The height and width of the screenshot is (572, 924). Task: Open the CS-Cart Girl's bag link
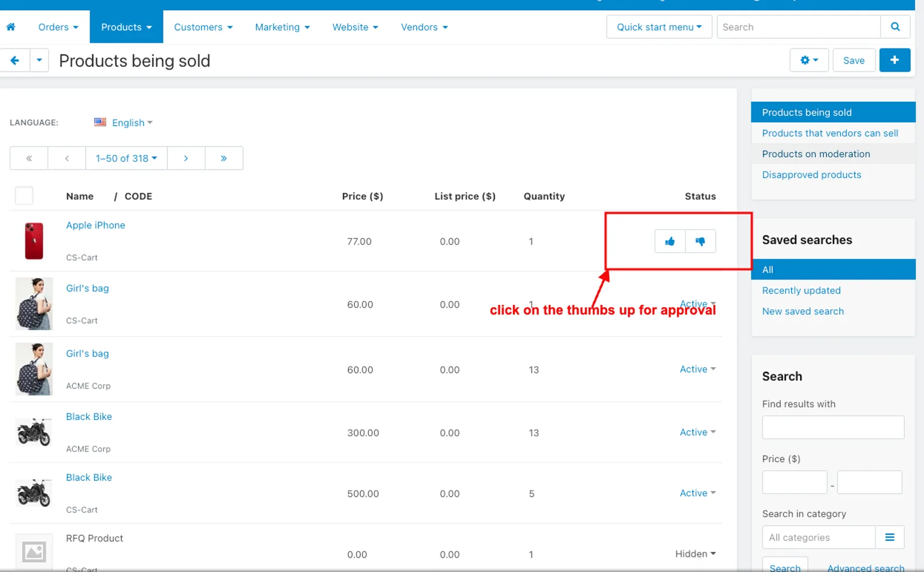87,288
